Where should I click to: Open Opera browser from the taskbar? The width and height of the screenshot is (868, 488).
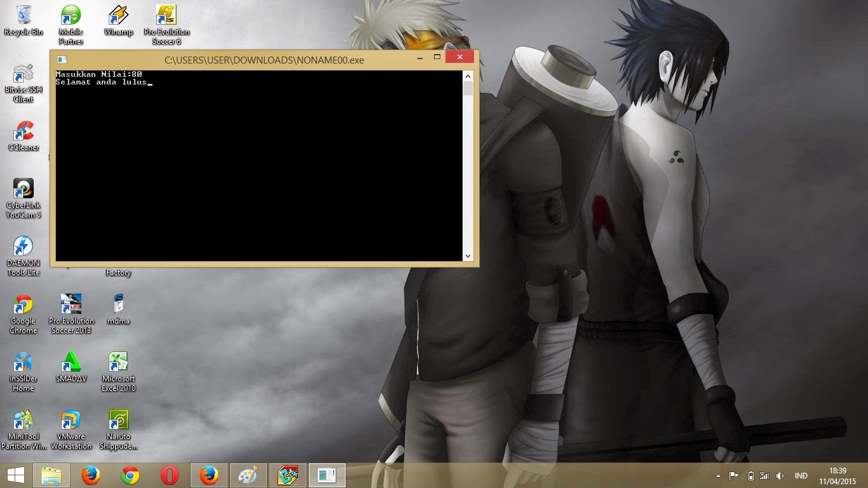pos(170,475)
